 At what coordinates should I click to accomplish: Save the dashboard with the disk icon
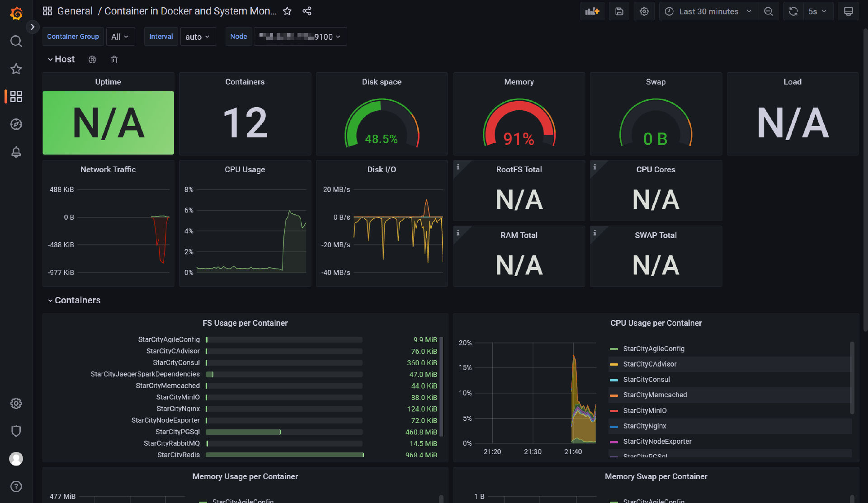(619, 11)
